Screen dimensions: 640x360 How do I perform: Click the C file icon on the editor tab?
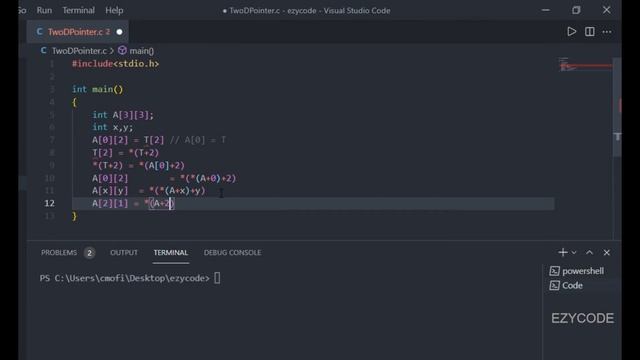coord(39,31)
